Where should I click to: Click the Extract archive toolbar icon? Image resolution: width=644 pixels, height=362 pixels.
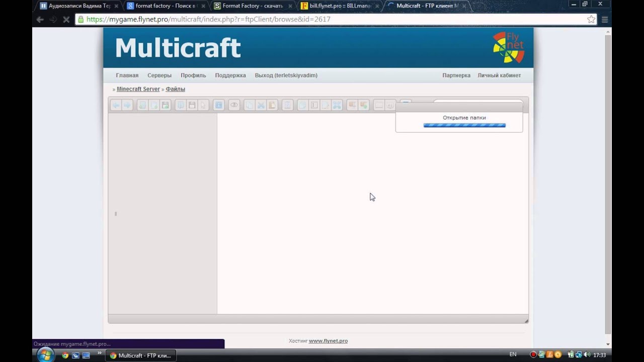tap(352, 105)
